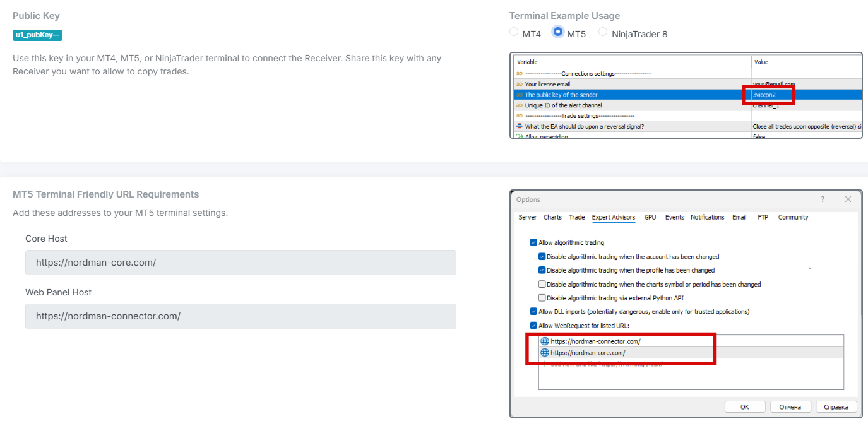The width and height of the screenshot is (868, 438).
Task: Click the ab icon of the Connections settings row
Action: click(520, 73)
